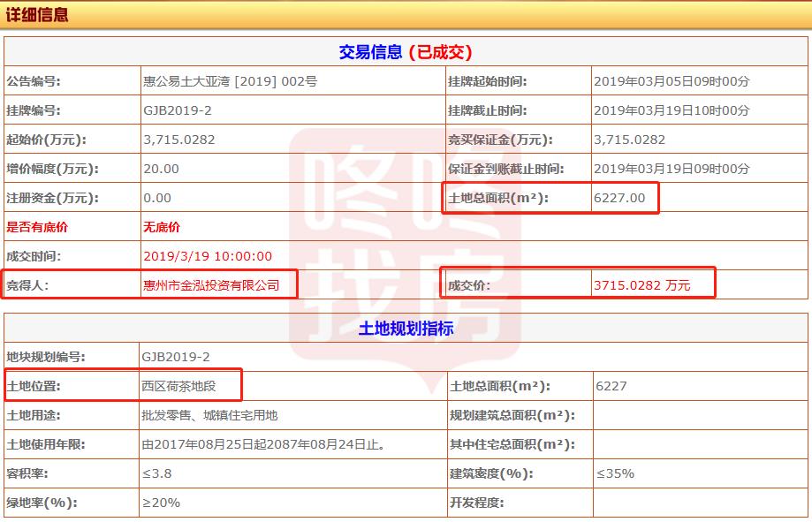Click the 竞得人 label
The width and height of the screenshot is (812, 522).
click(x=27, y=285)
